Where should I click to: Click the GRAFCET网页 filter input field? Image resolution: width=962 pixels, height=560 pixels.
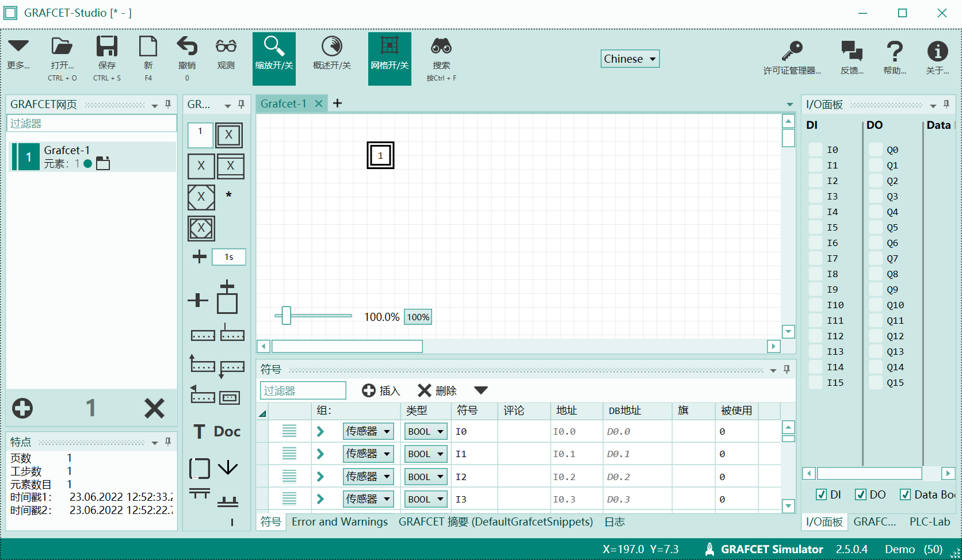[91, 124]
